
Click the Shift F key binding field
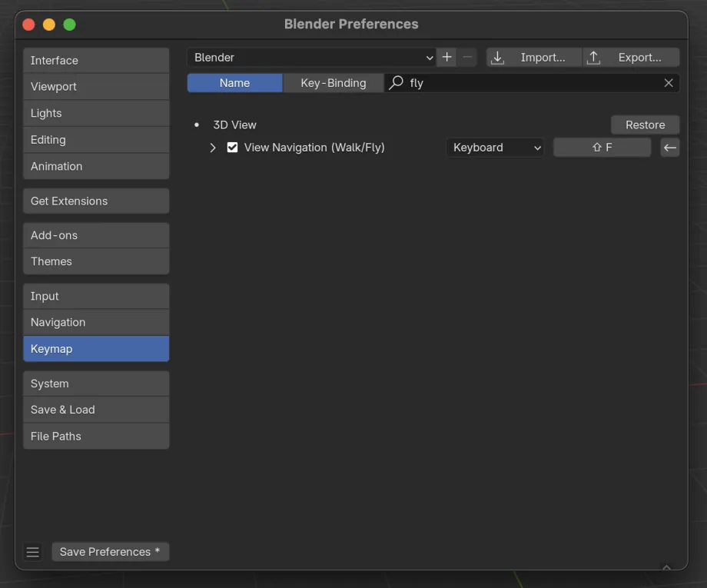coord(602,148)
